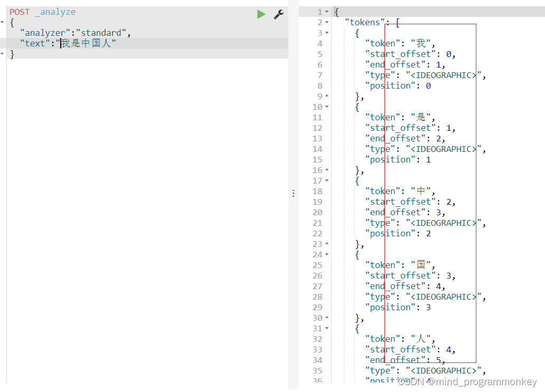
Task: Collapse the request body at the opening brace in the left editor
Action: tap(3, 22)
